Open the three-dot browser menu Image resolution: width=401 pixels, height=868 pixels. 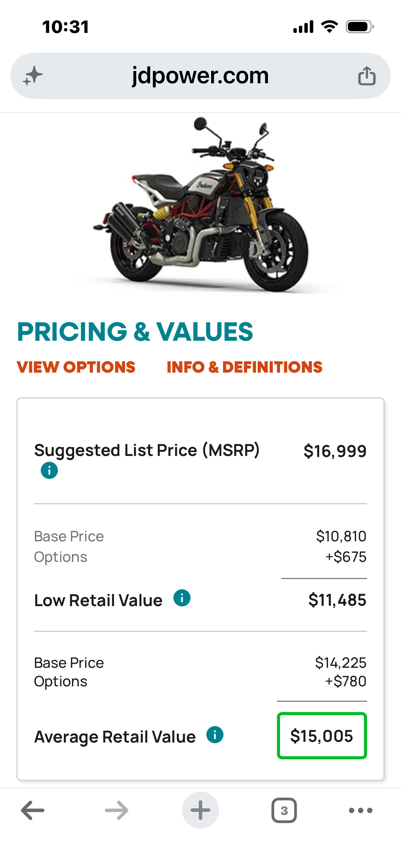361,810
